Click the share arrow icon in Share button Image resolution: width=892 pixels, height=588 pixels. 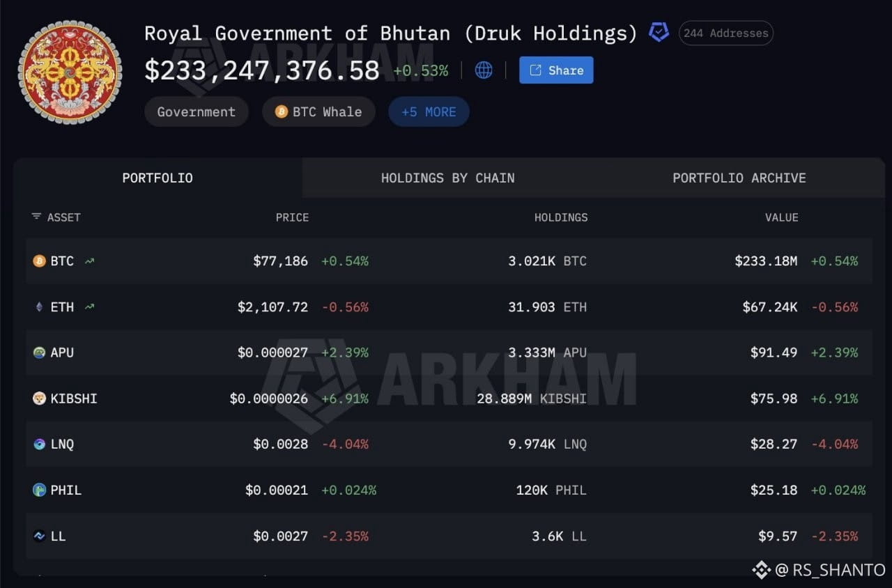coord(535,70)
